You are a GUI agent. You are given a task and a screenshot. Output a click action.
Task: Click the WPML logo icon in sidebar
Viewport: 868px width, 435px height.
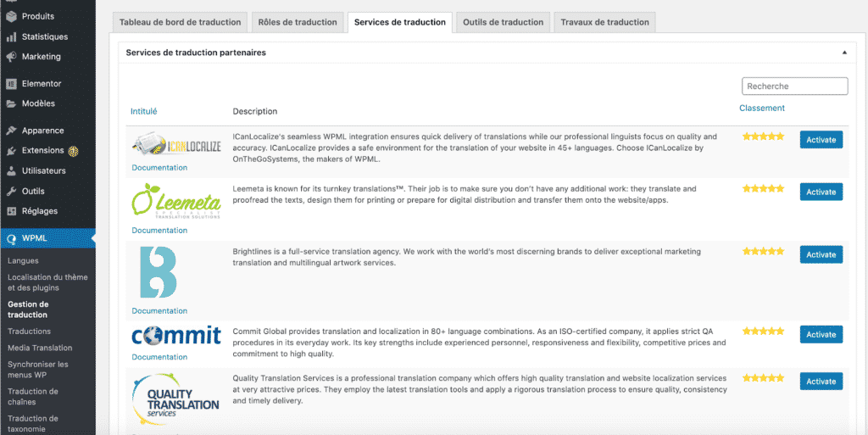point(11,238)
